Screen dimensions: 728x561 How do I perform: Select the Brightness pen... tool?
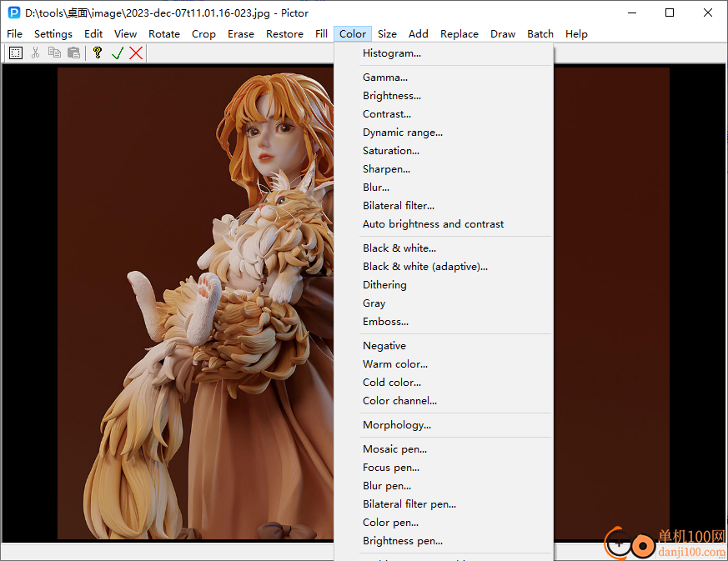click(444, 541)
